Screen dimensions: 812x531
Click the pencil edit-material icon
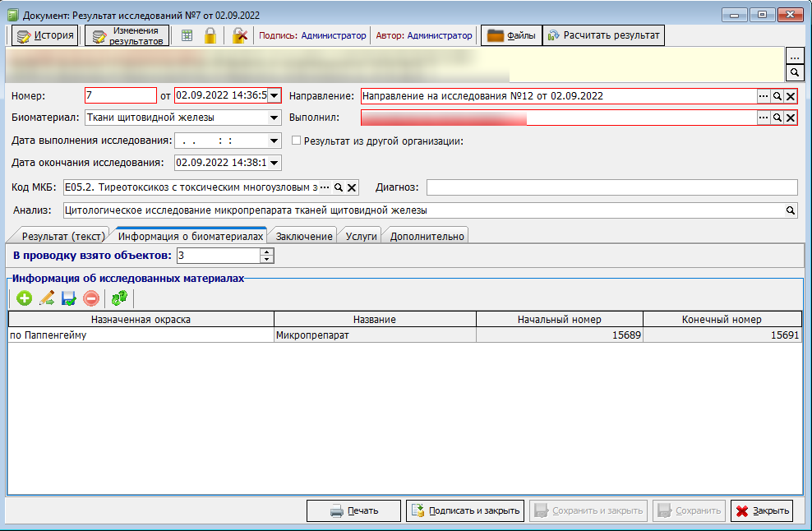point(46,299)
